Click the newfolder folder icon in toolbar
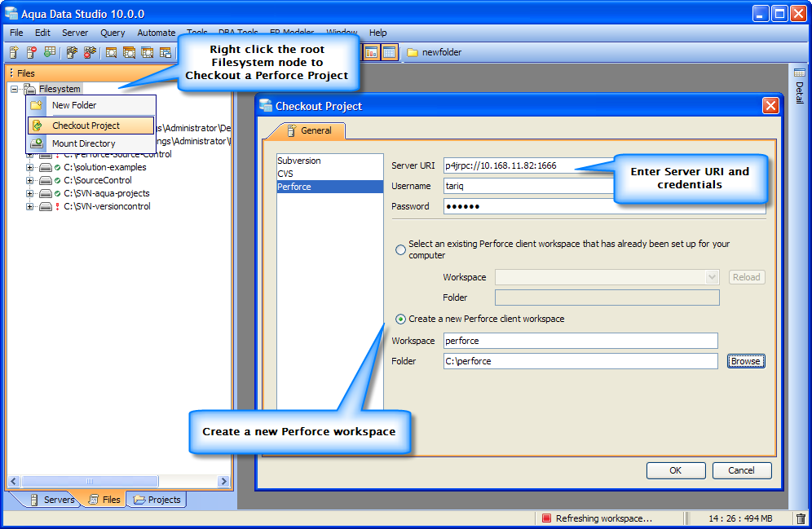 click(x=413, y=52)
